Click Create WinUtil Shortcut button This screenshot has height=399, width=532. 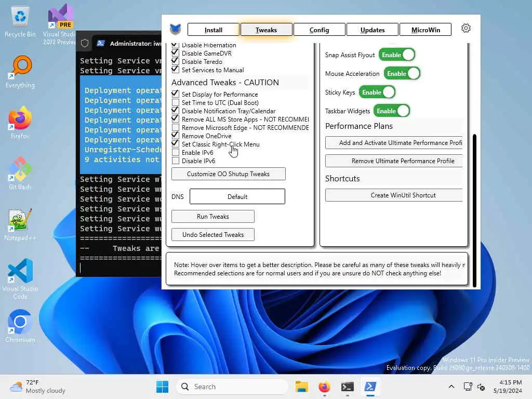pos(394,195)
